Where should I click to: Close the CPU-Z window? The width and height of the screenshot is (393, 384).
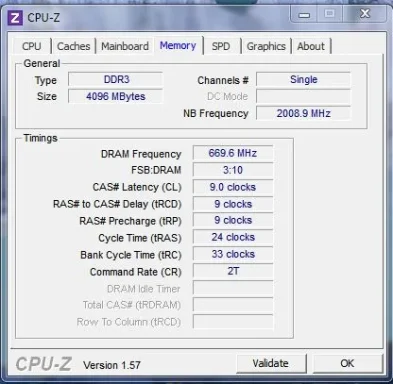pos(365,14)
